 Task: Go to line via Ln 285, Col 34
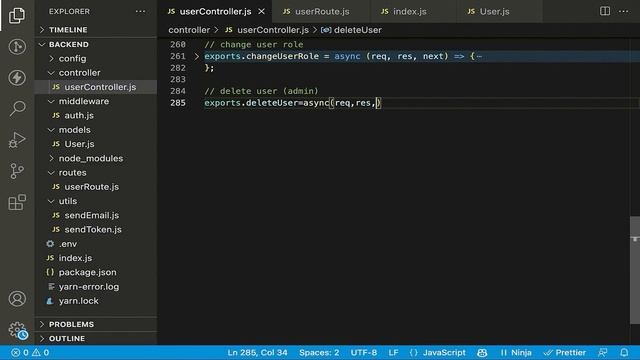pyautogui.click(x=258, y=352)
